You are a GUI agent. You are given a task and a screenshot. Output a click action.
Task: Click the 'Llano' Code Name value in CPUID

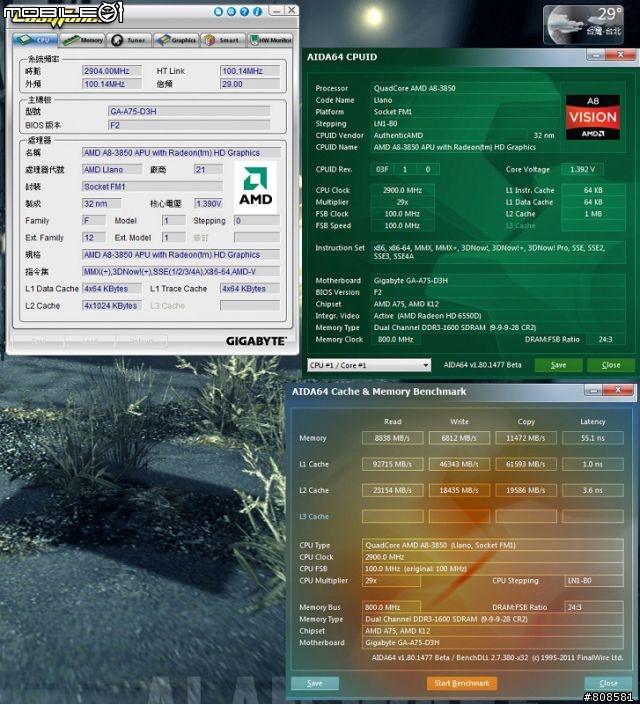[x=383, y=100]
